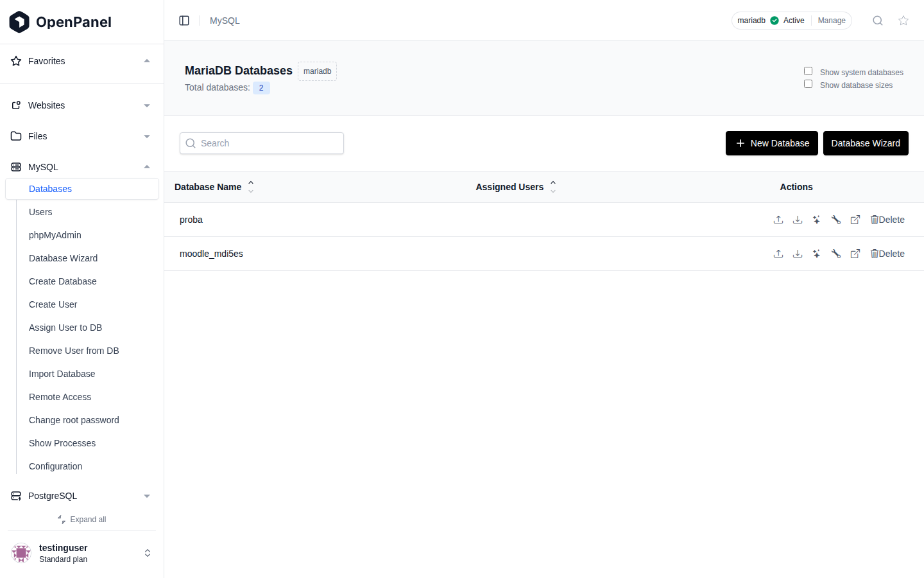Sort by Assigned Users column arrows

pyautogui.click(x=553, y=187)
